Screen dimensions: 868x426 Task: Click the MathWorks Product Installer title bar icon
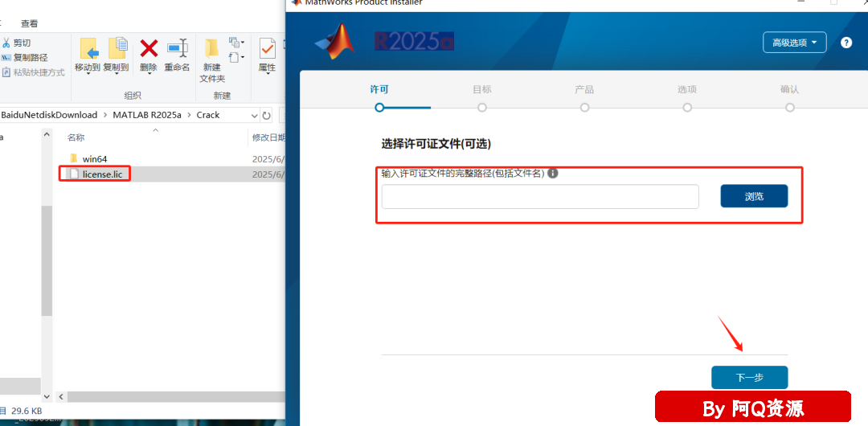[x=296, y=2]
